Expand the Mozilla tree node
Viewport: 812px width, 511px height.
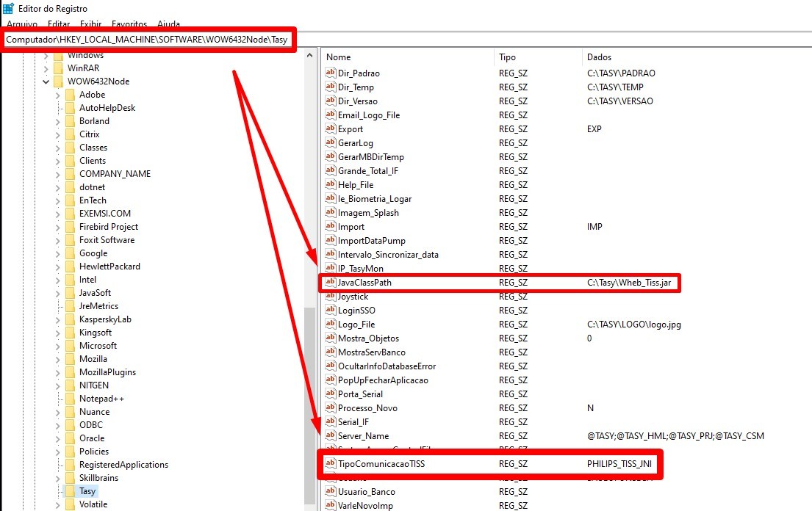tap(59, 358)
